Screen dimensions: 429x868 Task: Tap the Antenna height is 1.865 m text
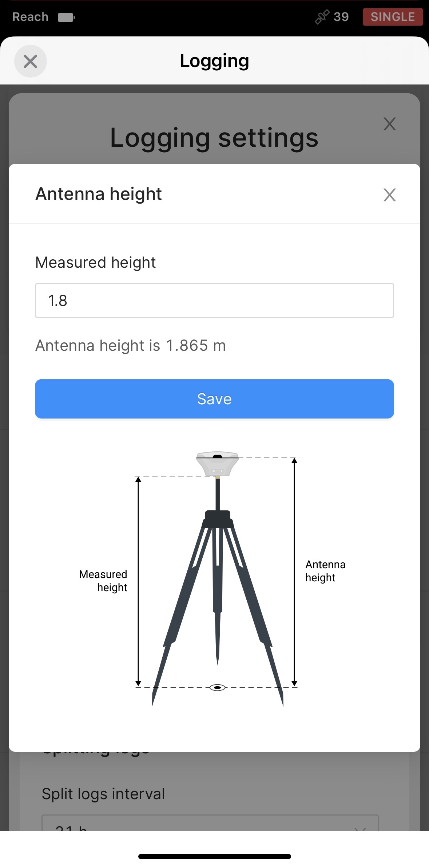(x=131, y=345)
